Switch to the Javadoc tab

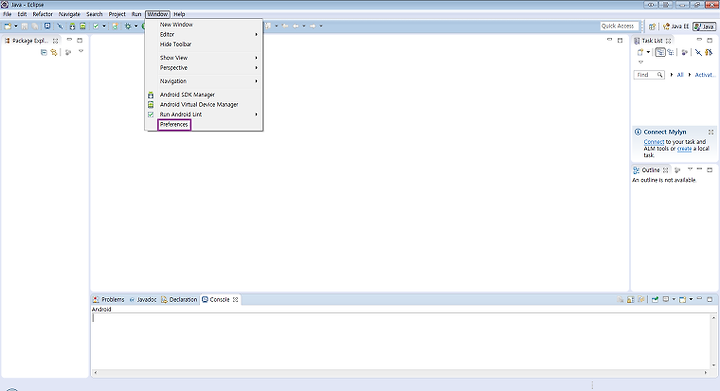pyautogui.click(x=143, y=300)
